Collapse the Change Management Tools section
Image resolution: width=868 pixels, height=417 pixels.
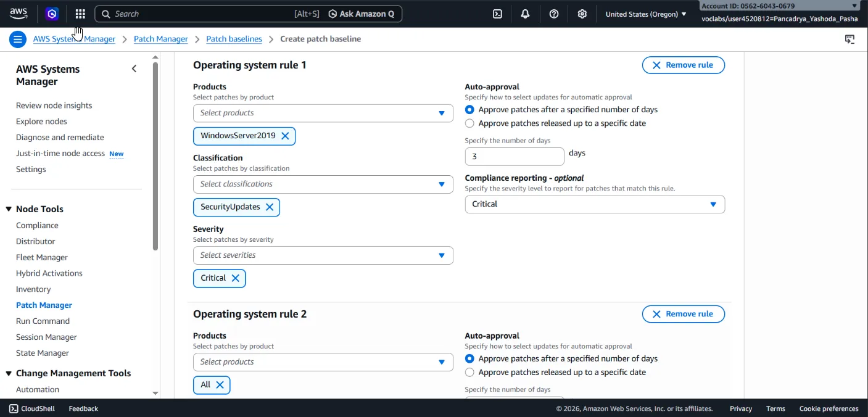tap(9, 373)
